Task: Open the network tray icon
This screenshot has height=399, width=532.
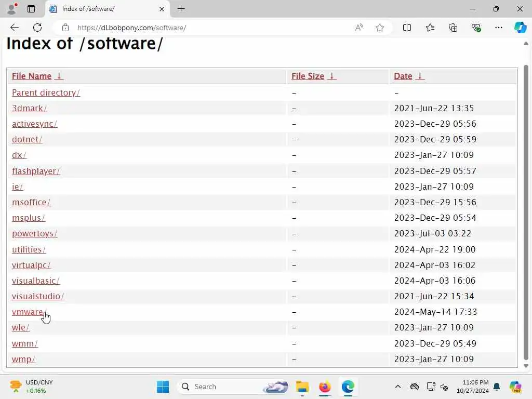Action: (x=431, y=387)
